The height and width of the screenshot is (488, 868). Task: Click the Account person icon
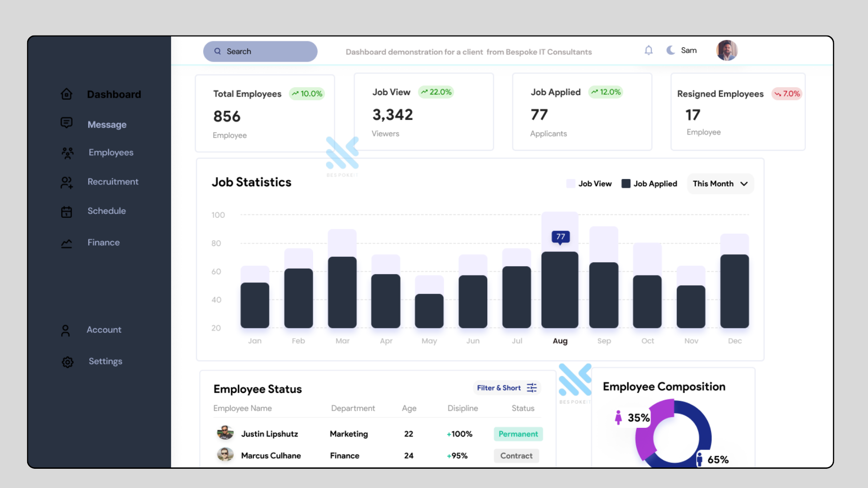66,330
